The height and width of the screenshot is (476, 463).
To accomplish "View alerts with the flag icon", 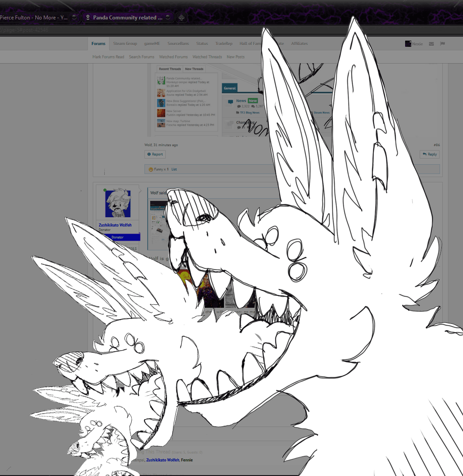I will click(x=443, y=43).
